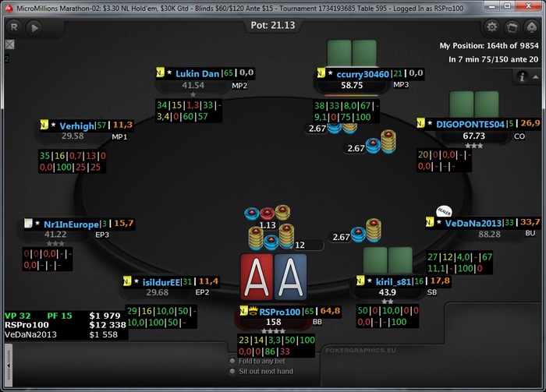Screen dimensions: 546x392
Task: Open the note icon for Verhigh
Action: tap(44, 125)
